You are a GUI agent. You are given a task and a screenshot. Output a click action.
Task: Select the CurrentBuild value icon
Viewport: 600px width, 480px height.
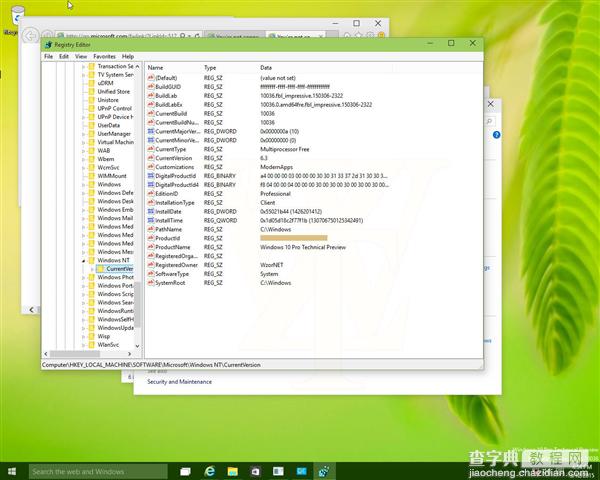pos(151,114)
